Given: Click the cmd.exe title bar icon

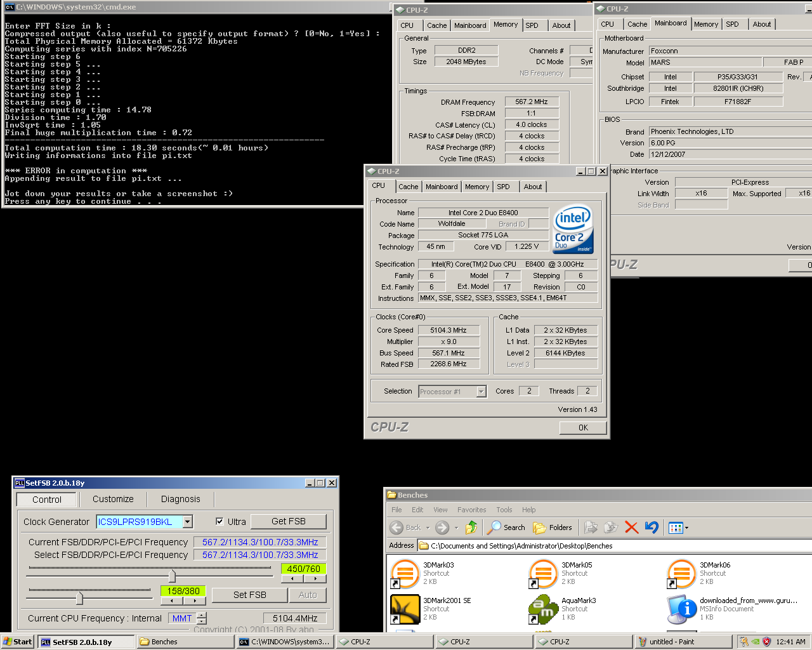Looking at the screenshot, I should [10, 7].
